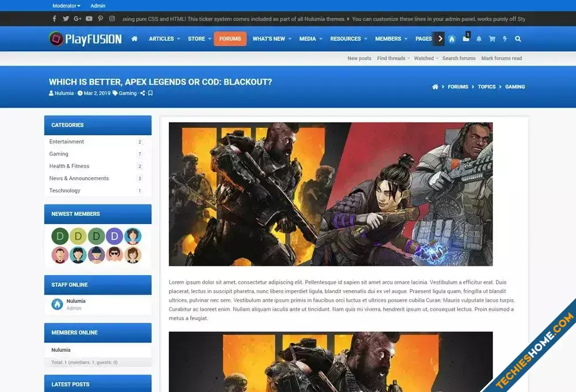Image resolution: width=576 pixels, height=392 pixels.
Task: Open author Nulumia link under thread title
Action: [64, 93]
